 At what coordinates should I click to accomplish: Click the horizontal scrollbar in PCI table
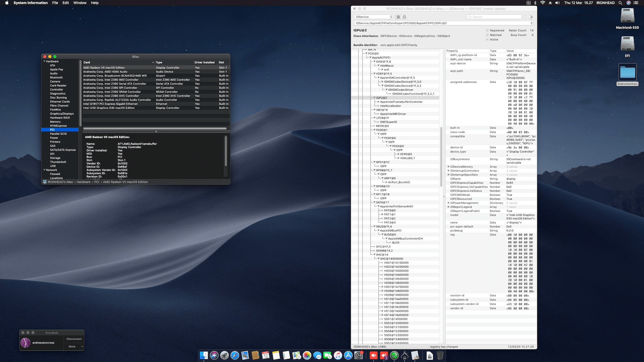(155, 128)
